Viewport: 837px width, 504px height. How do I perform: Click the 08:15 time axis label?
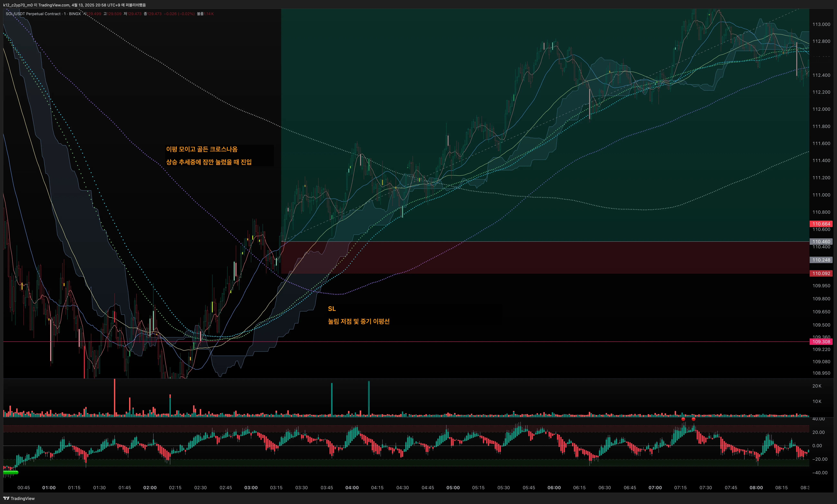(x=781, y=488)
